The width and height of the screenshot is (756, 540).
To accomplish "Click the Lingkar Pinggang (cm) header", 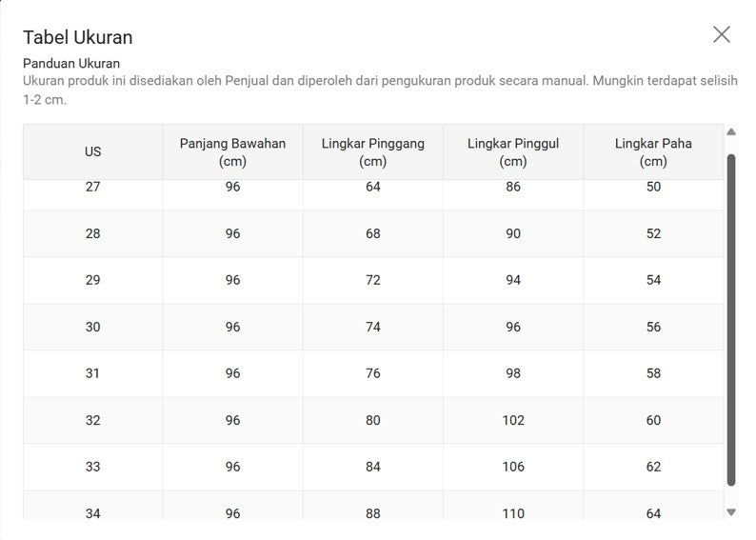I will pyautogui.click(x=372, y=151).
